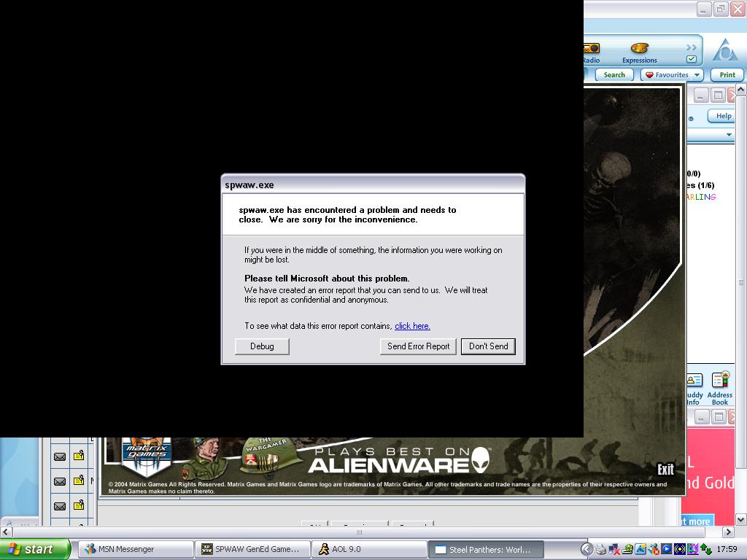The image size is (747, 560).
Task: Click Debug in the spwaw.exe dialog
Action: 262,346
